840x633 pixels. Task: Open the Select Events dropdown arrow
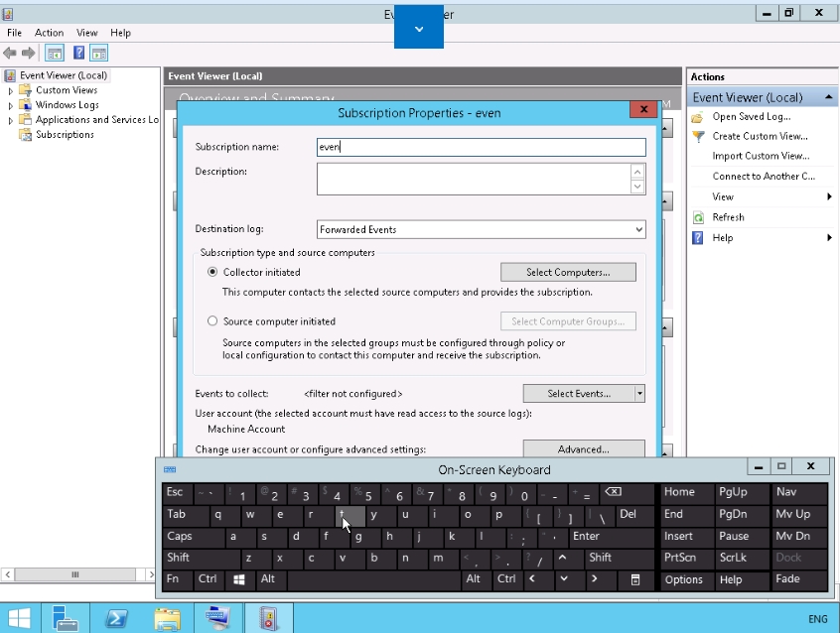tap(639, 393)
